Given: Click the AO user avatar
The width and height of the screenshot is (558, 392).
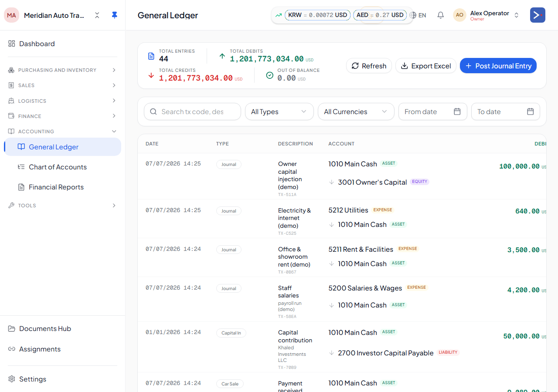Looking at the screenshot, I should coord(459,15).
